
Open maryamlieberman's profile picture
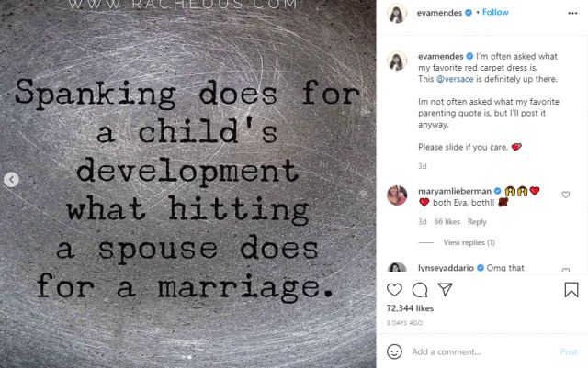pyautogui.click(x=396, y=193)
